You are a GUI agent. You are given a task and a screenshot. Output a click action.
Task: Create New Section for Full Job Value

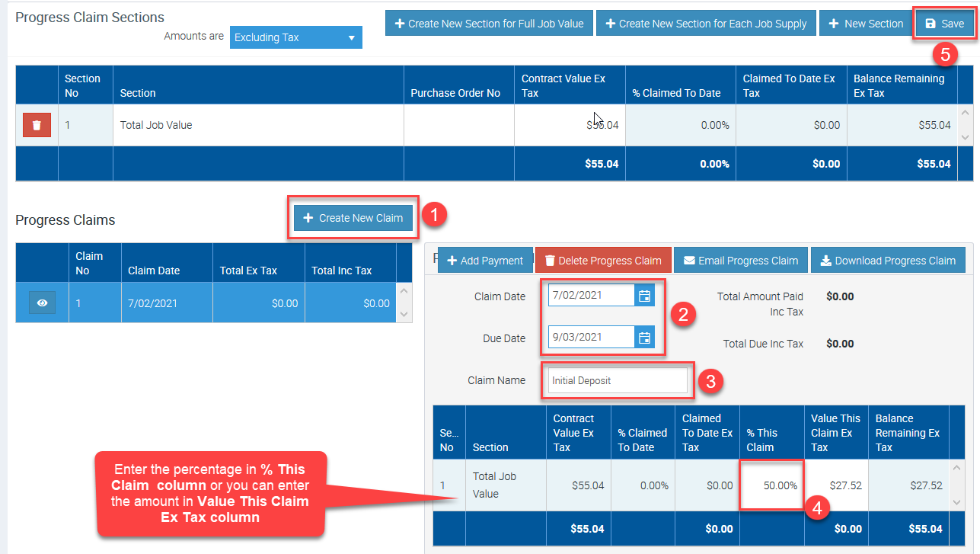click(489, 24)
